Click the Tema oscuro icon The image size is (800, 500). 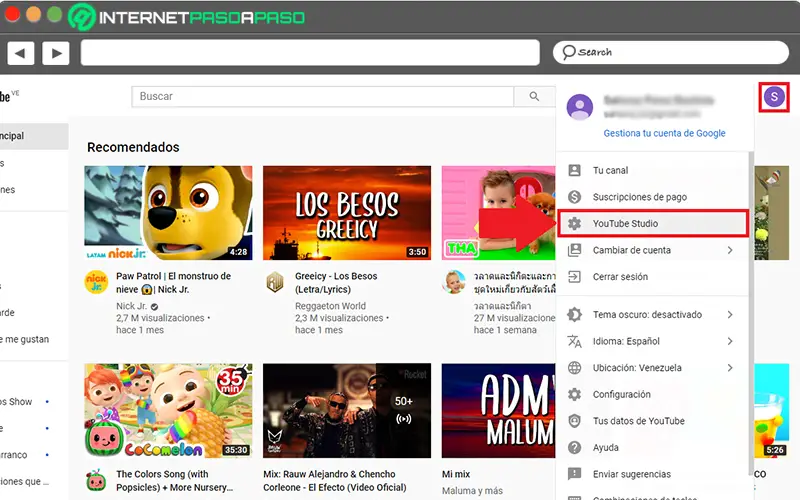pos(574,314)
